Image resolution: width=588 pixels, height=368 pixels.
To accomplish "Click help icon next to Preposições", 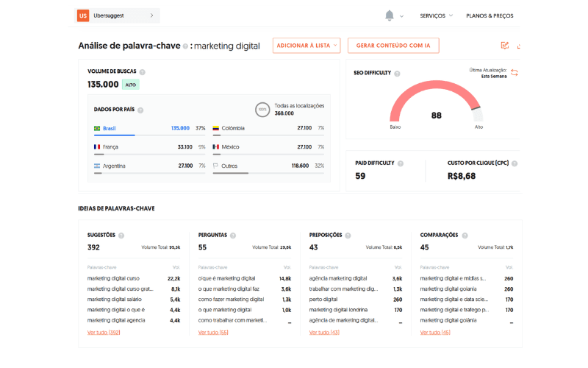I will coord(348,236).
